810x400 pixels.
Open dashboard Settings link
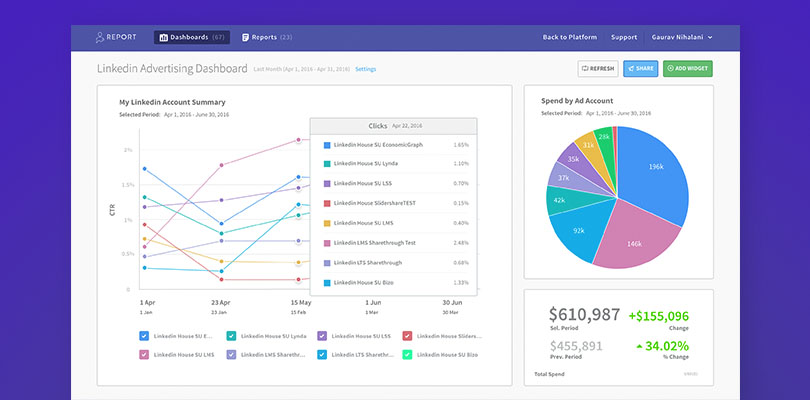tap(366, 69)
